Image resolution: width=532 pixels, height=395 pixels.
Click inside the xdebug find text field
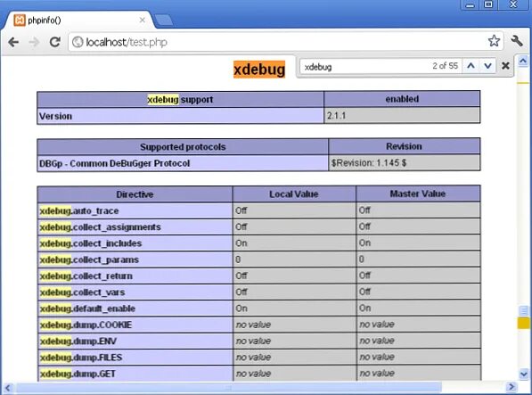point(364,67)
